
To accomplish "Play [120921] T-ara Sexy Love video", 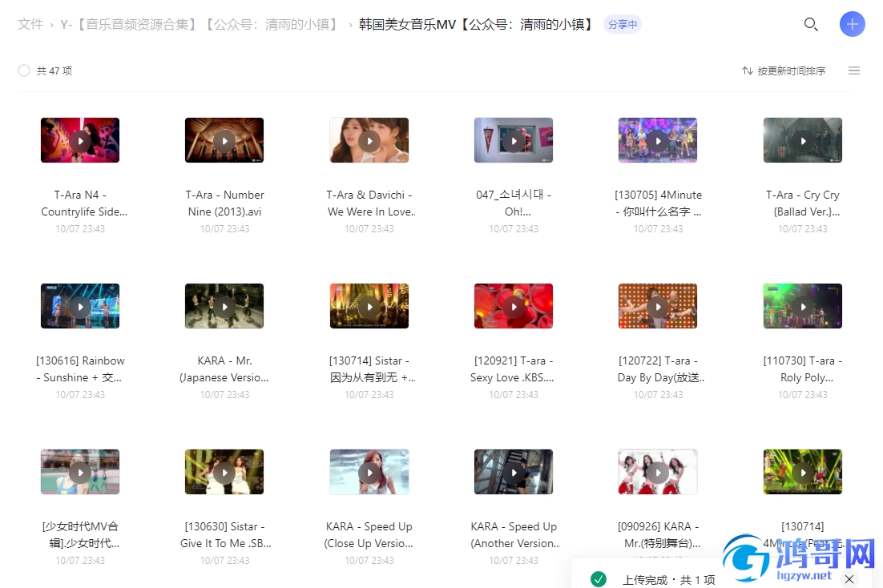I will pos(514,306).
